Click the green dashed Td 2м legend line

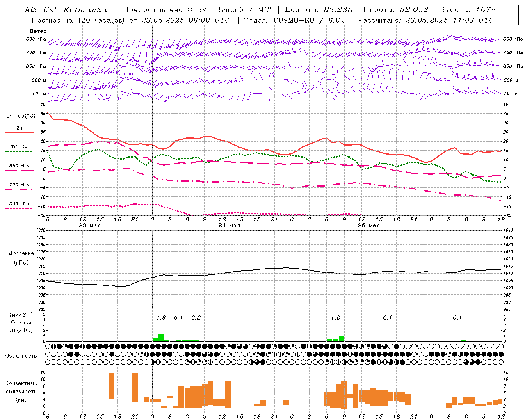[x=18, y=152]
